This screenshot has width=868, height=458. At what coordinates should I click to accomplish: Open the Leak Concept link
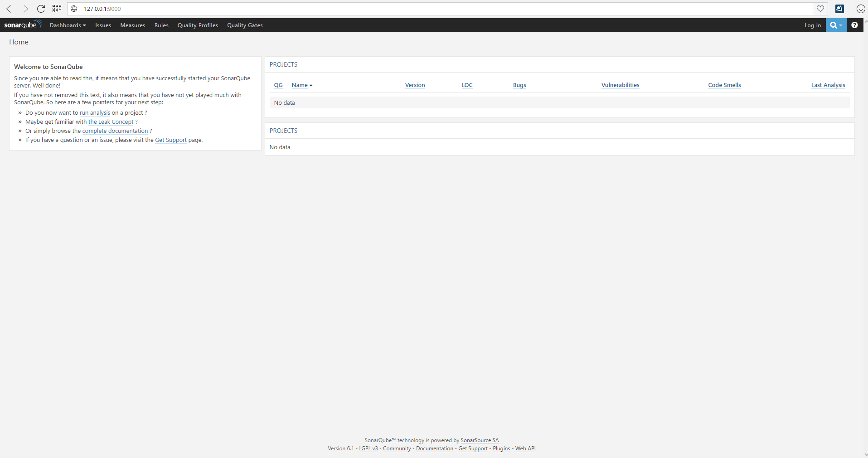point(111,122)
